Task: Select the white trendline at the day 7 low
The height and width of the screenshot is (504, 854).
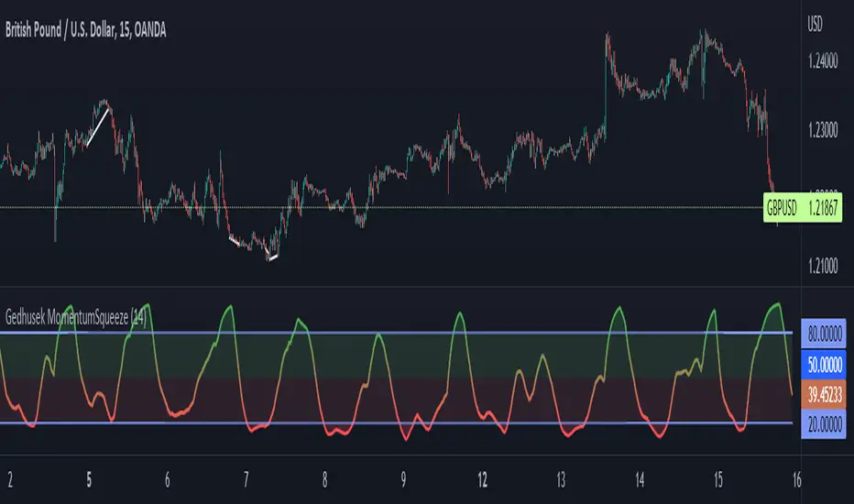Action: [249, 246]
